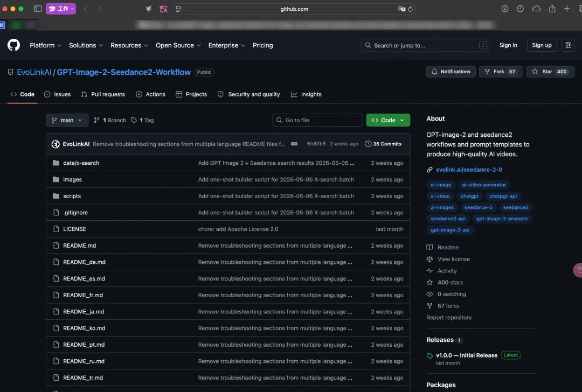
Task: Open the green Code dropdown
Action: click(x=388, y=120)
